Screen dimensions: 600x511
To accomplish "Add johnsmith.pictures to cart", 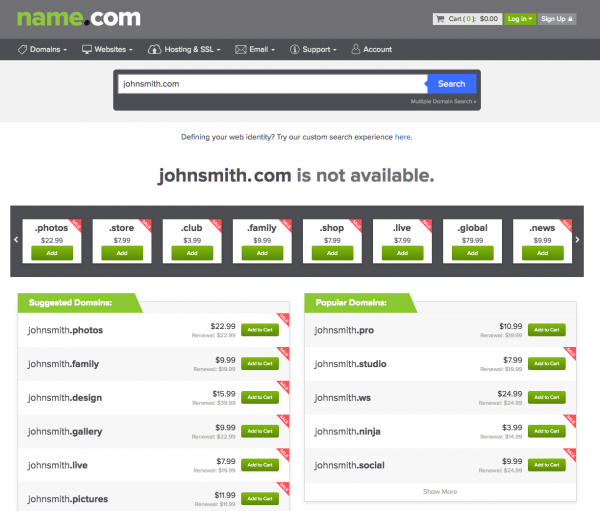I will coord(260,498).
